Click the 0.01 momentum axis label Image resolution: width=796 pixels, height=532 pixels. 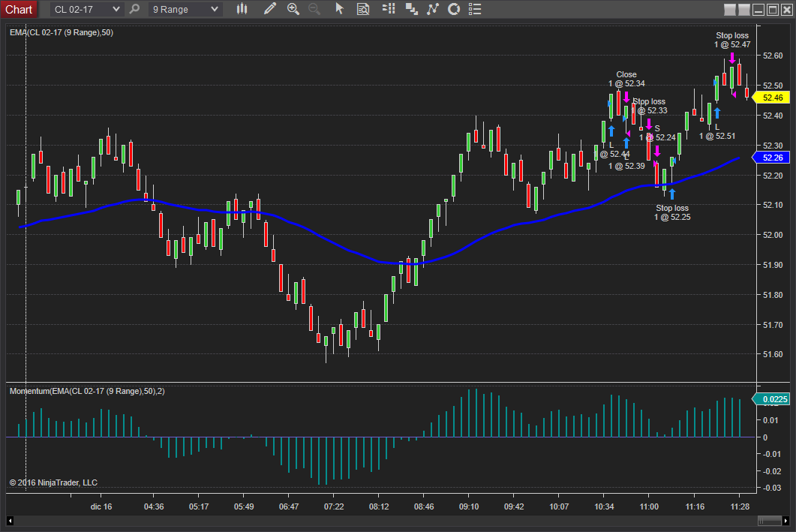(770, 420)
